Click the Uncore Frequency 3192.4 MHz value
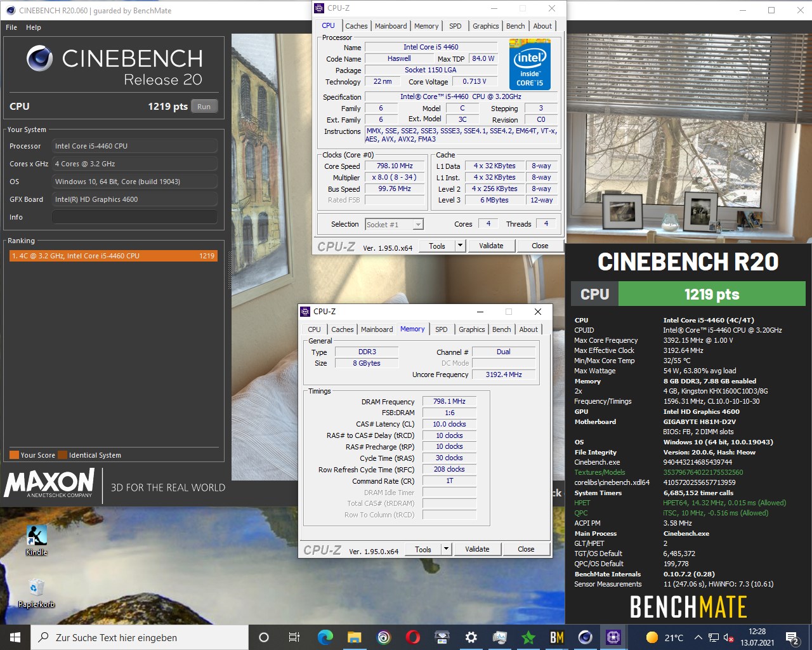Viewport: 812px width, 650px height. (504, 375)
